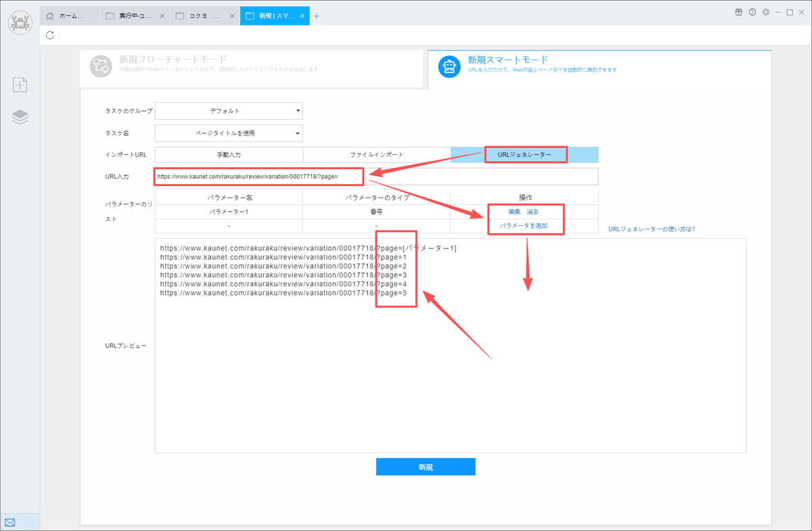Click the 番号 parameter type cell

point(376,212)
